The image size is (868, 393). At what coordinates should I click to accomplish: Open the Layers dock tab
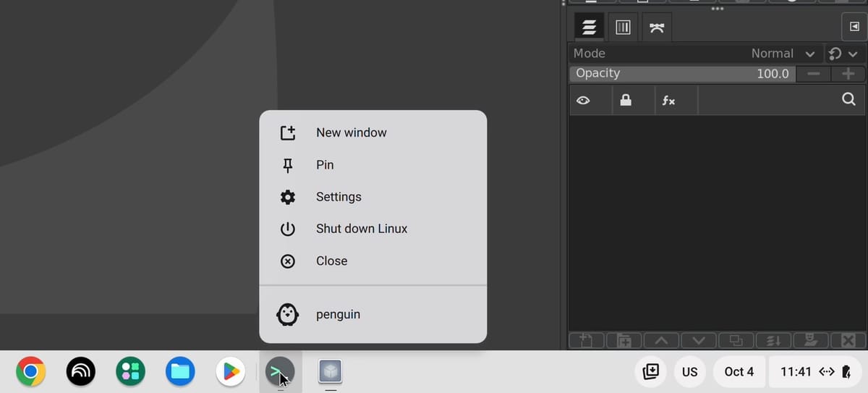tap(590, 28)
